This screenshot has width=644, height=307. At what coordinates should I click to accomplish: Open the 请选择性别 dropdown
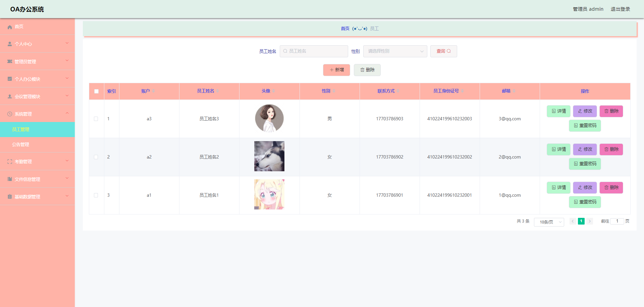(x=395, y=51)
